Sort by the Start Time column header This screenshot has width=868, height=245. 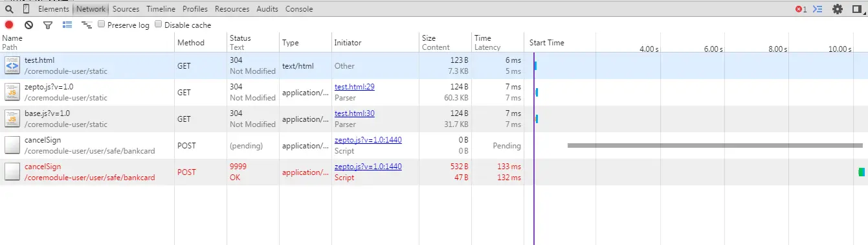pyautogui.click(x=547, y=43)
